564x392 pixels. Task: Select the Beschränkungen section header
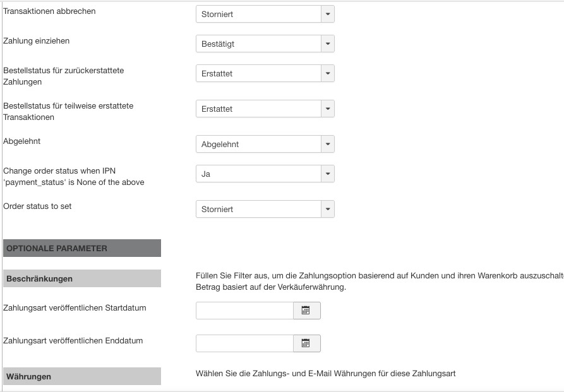tap(82, 278)
